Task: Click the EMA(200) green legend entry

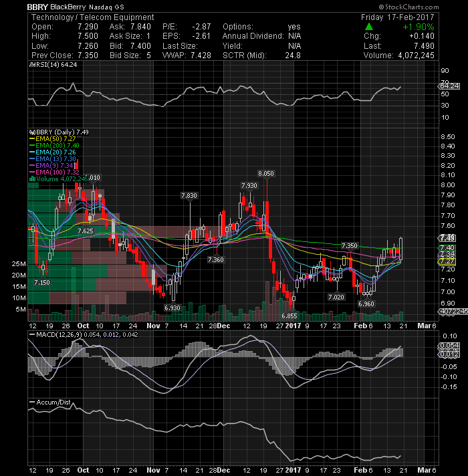Action: pyautogui.click(x=54, y=146)
